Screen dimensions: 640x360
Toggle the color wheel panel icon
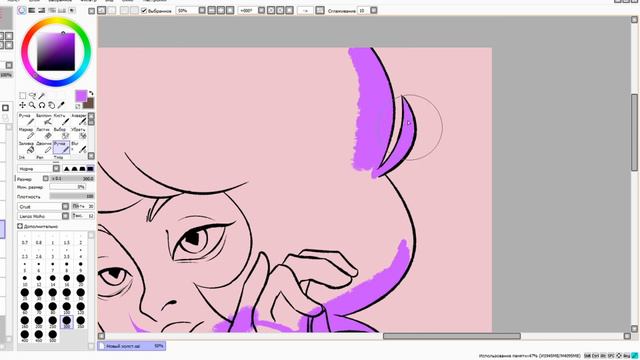22,10
